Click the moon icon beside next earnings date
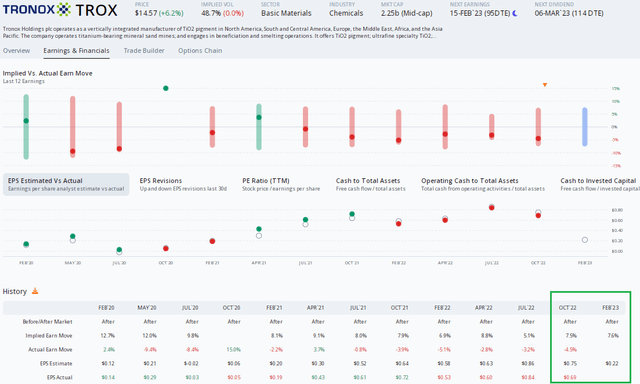The image size is (640, 384). 515,13
